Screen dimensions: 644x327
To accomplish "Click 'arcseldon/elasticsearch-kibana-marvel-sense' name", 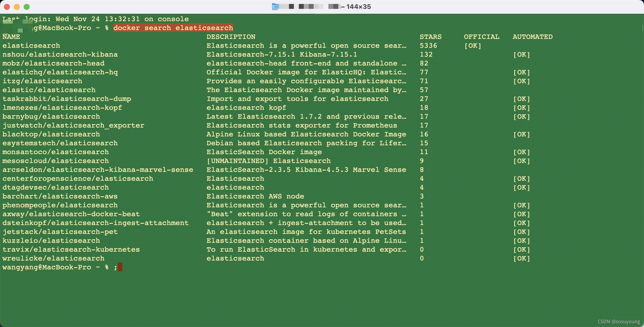I will [98, 170].
